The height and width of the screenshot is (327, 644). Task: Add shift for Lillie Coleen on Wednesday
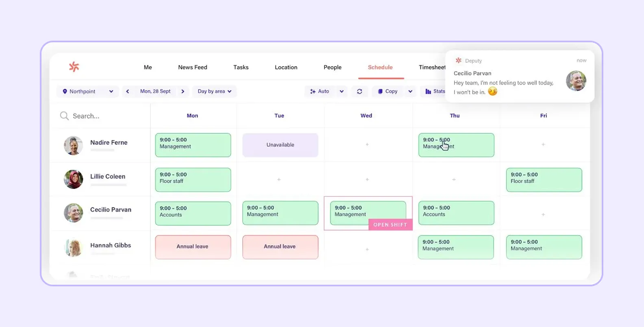point(367,179)
